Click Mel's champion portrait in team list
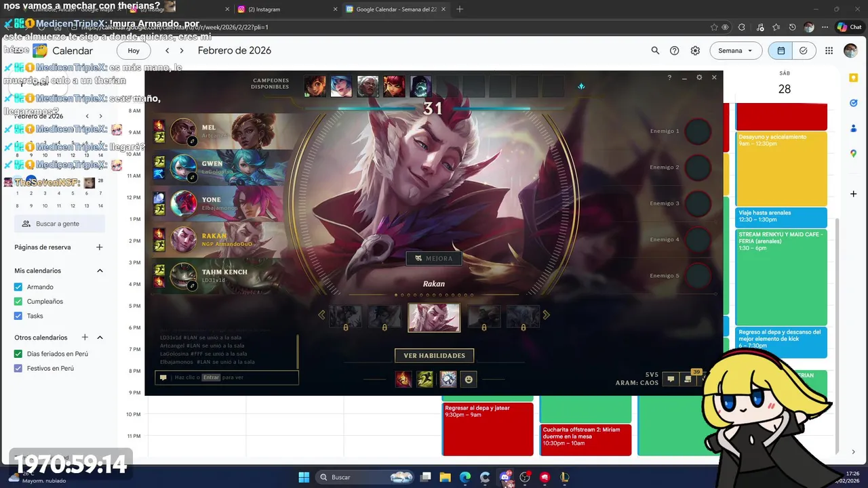This screenshot has width=868, height=488. pos(183,131)
